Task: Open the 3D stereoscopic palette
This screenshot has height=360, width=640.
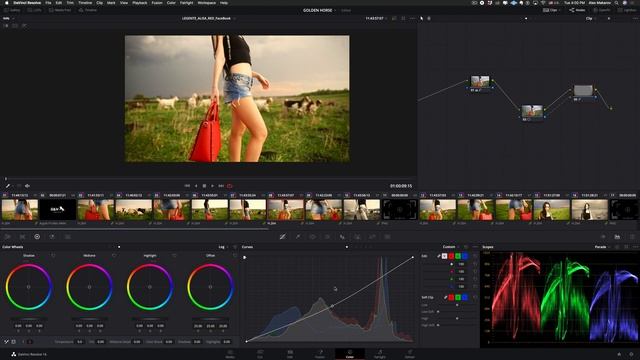Action: (x=387, y=237)
